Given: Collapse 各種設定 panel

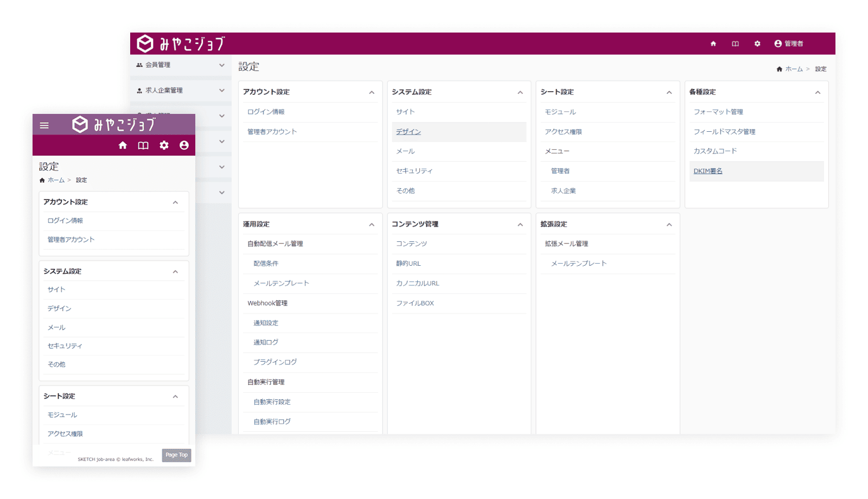Looking at the screenshot, I should 818,93.
